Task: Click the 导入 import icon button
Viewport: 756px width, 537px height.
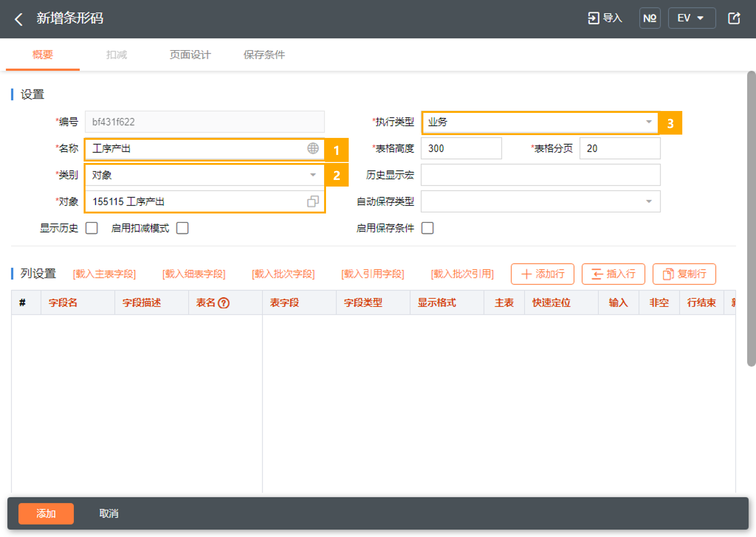Action: pyautogui.click(x=605, y=18)
